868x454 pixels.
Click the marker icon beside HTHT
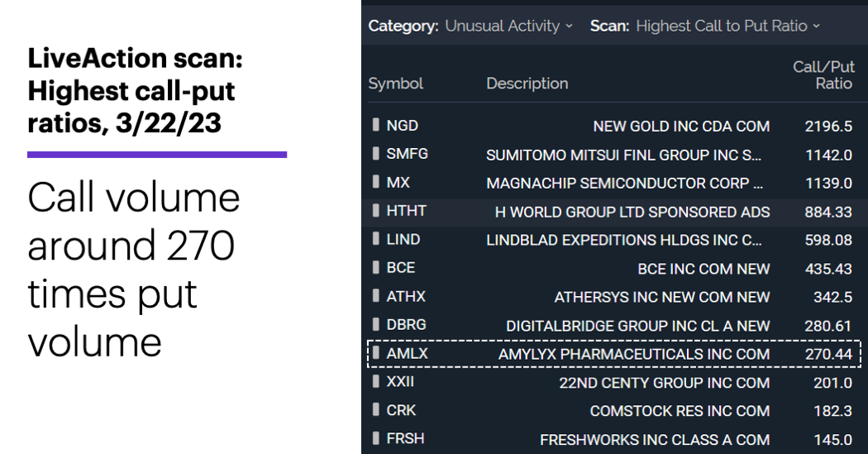pos(376,210)
